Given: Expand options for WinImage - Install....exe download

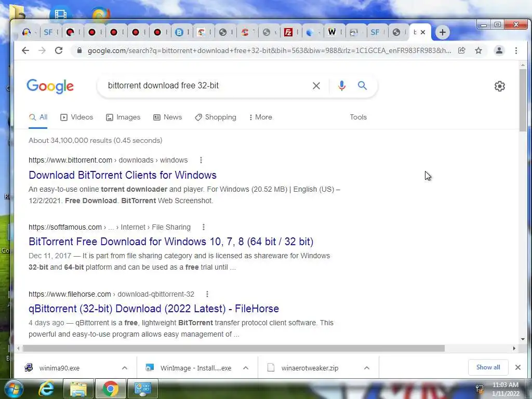Looking at the screenshot, I should (x=246, y=368).
